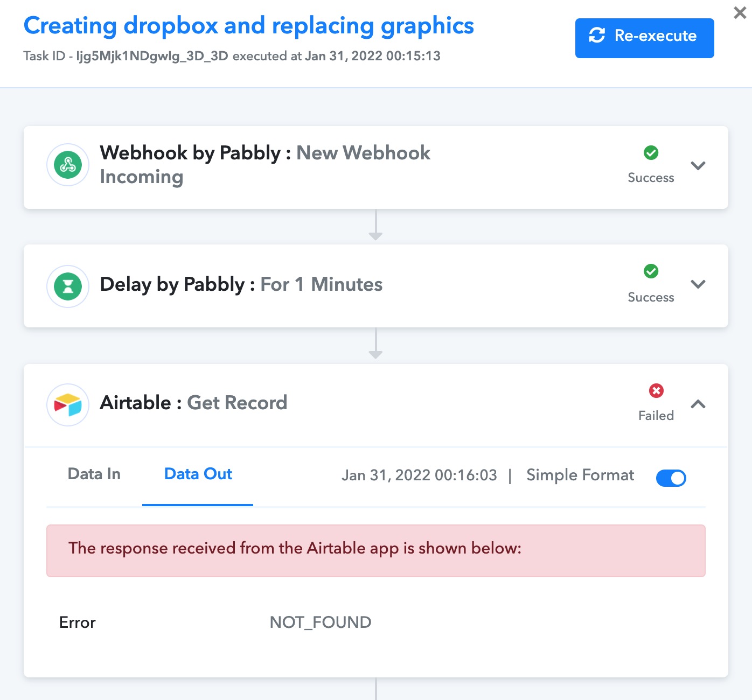Image resolution: width=752 pixels, height=700 pixels.
Task: Close the task history dialog with X
Action: [740, 13]
